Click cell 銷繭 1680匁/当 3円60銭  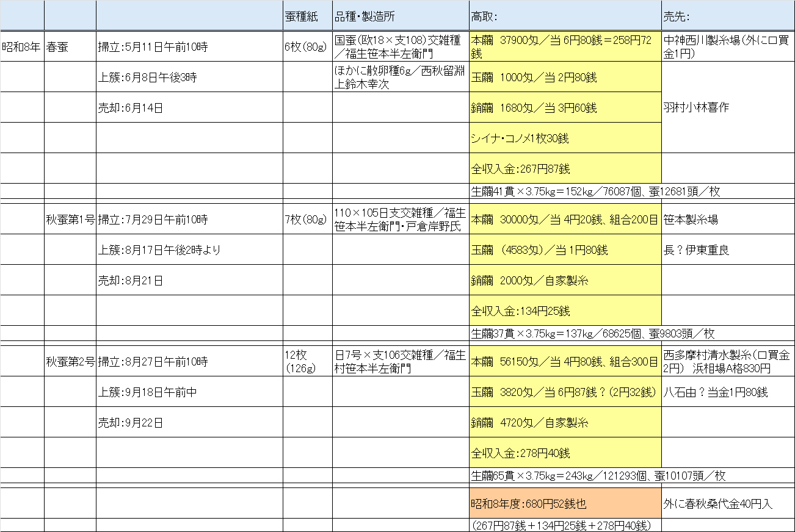point(565,107)
